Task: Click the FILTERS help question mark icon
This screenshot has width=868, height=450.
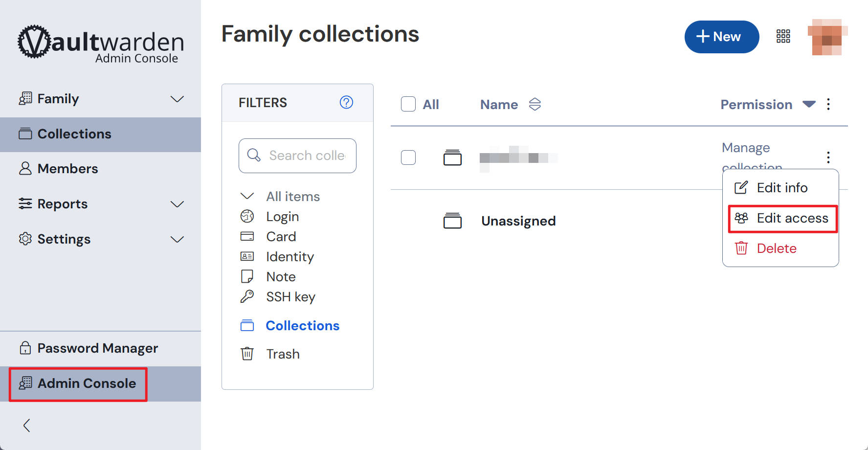Action: click(x=346, y=102)
